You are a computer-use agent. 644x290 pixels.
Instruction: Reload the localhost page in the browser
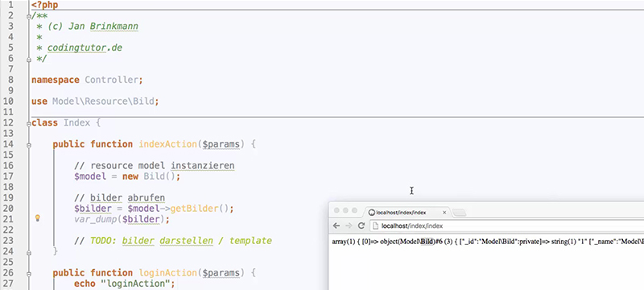pos(361,226)
